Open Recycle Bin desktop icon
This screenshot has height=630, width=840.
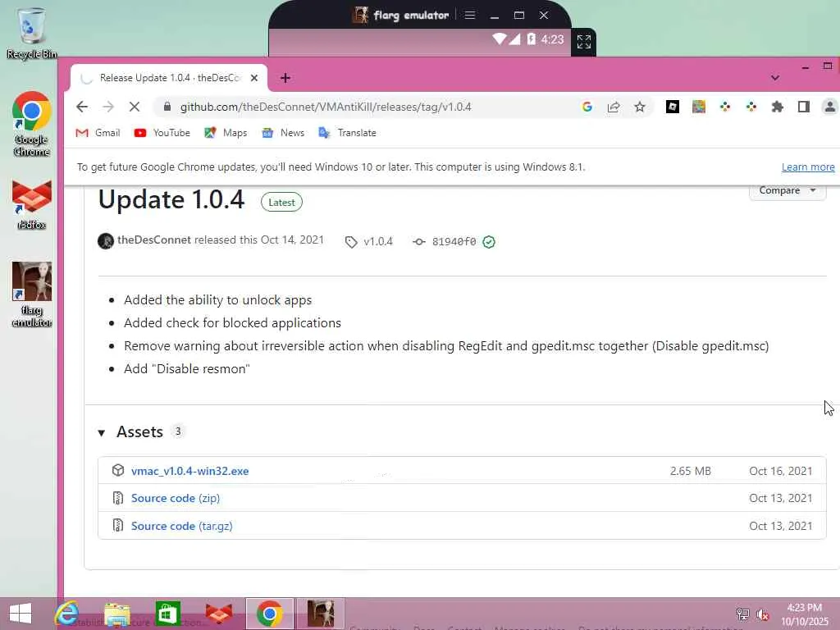click(x=32, y=33)
